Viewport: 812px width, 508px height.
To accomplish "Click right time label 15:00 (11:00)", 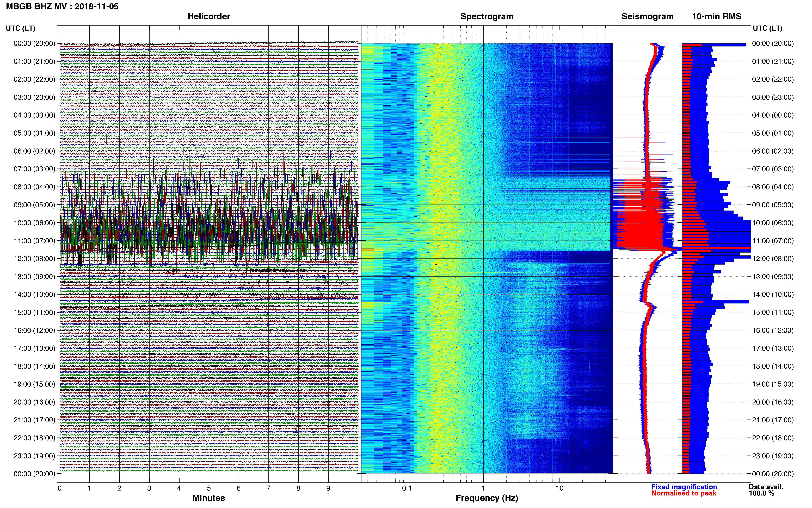I will point(773,312).
